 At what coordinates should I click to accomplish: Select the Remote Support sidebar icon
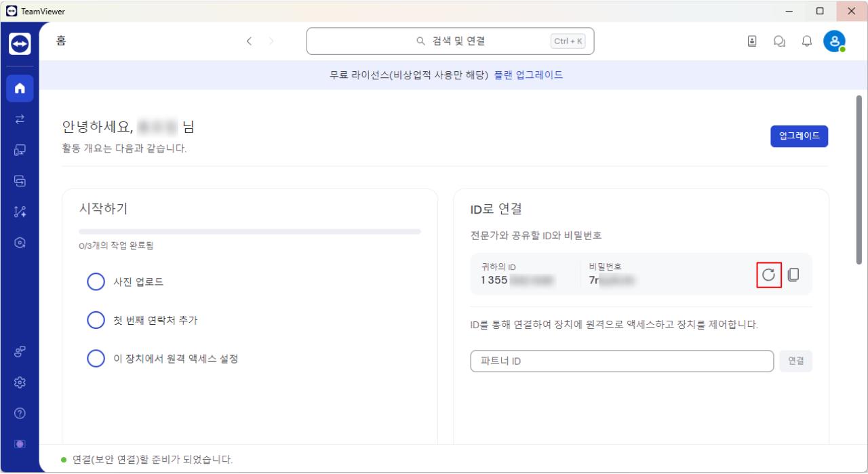pos(20,119)
